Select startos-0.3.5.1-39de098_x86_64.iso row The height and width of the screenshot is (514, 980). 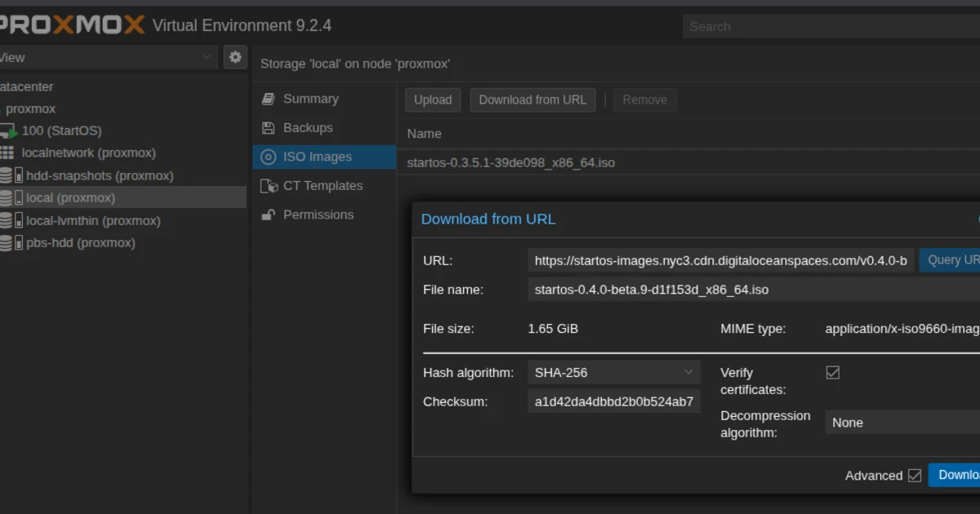[688, 162]
